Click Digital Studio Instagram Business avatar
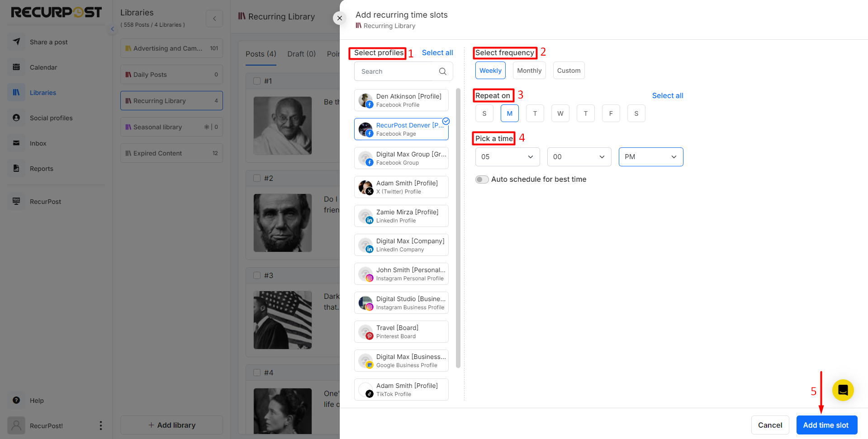 (365, 302)
